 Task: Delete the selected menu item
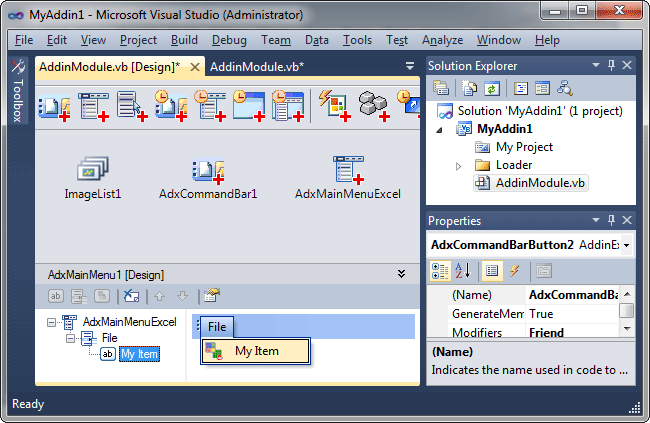pyautogui.click(x=131, y=296)
